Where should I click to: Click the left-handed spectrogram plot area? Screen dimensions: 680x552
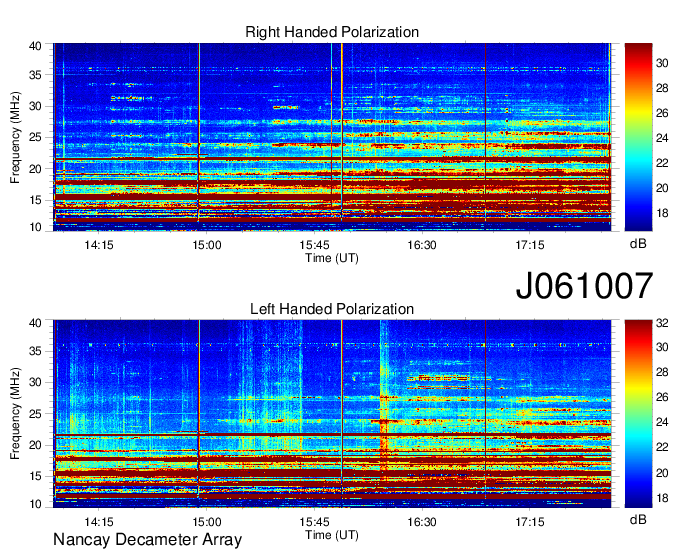click(332, 414)
